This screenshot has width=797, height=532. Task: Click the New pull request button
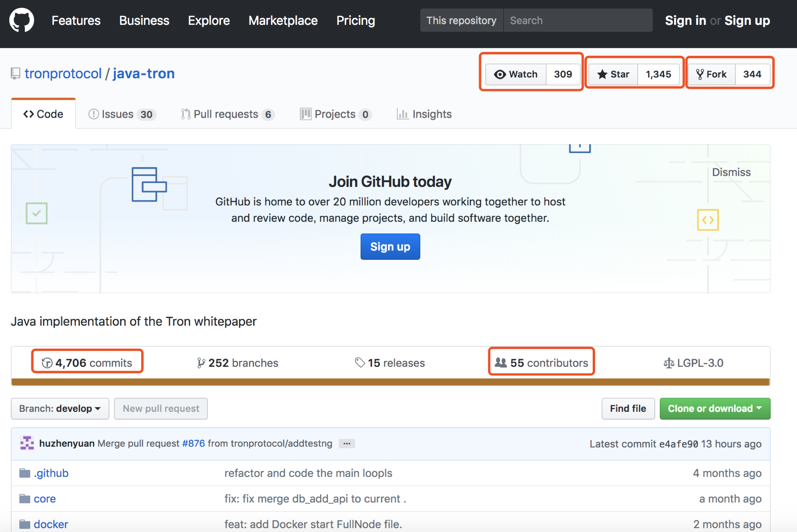[x=161, y=409]
